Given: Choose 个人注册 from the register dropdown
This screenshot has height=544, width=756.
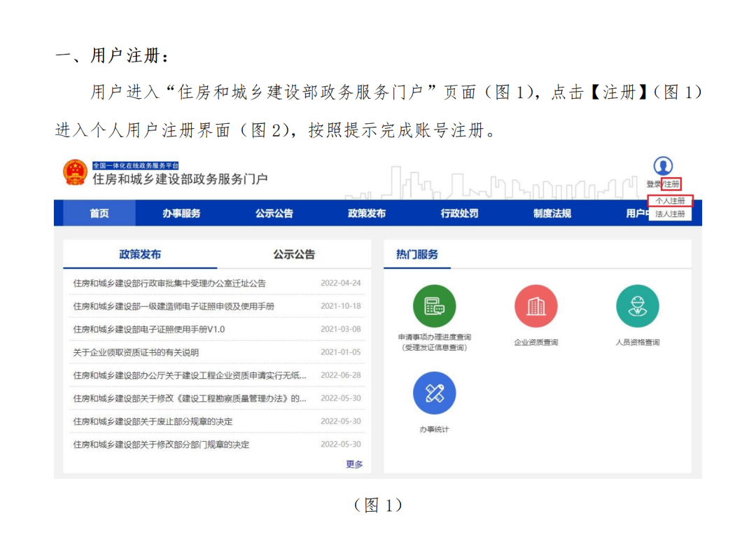Looking at the screenshot, I should 671,200.
